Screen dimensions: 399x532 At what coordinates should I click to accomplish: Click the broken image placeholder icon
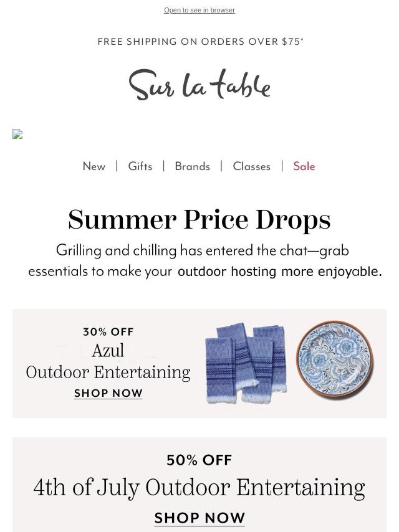17,134
